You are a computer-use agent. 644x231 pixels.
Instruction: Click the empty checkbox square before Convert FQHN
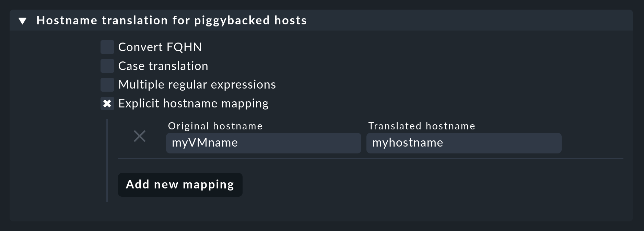click(107, 47)
